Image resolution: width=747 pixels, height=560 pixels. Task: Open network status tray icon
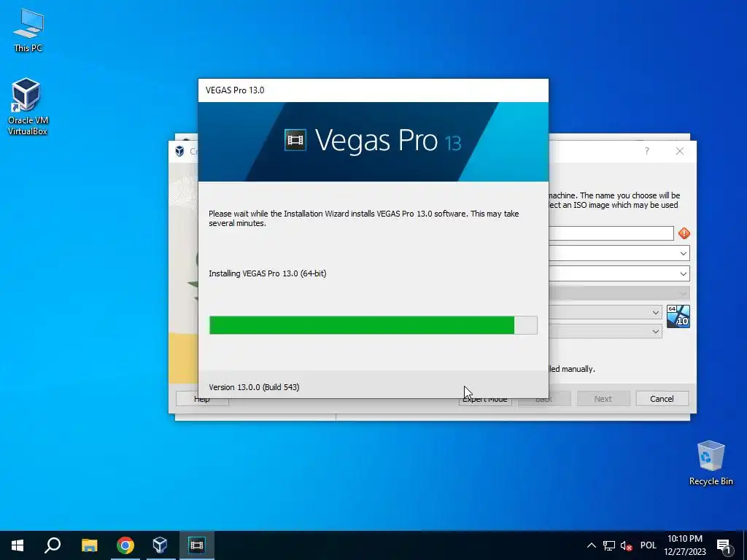coord(609,545)
